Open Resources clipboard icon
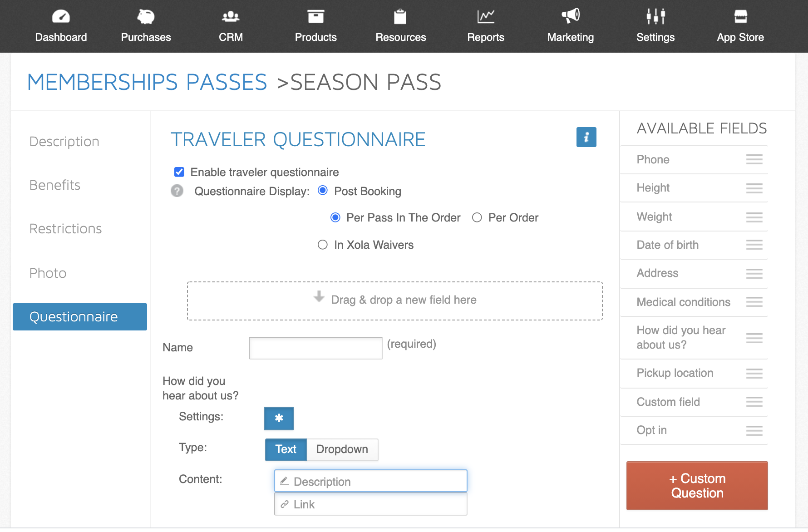The image size is (808, 532). coord(400,16)
